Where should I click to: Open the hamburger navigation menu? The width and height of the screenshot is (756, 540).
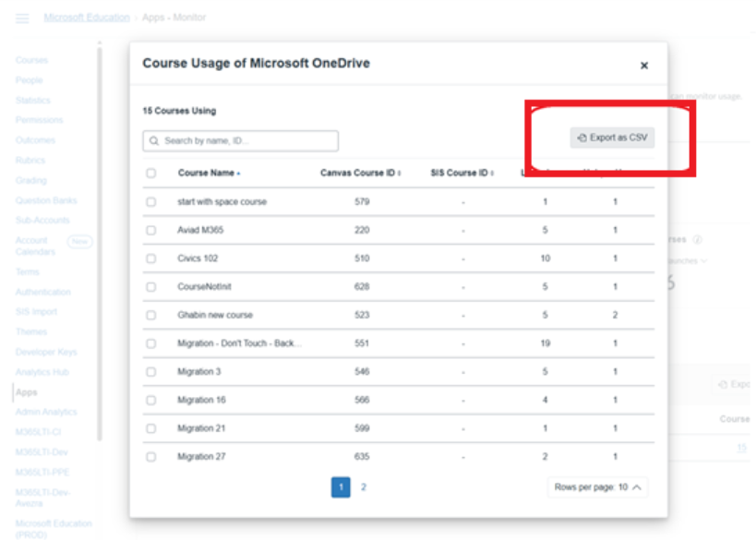click(x=22, y=18)
